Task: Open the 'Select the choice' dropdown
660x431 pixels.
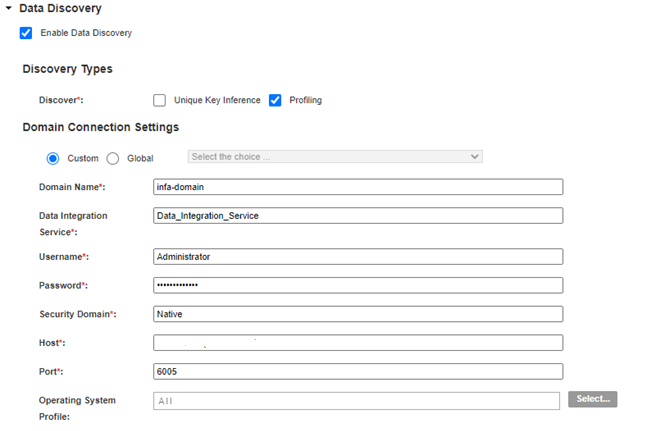Action: [335, 157]
